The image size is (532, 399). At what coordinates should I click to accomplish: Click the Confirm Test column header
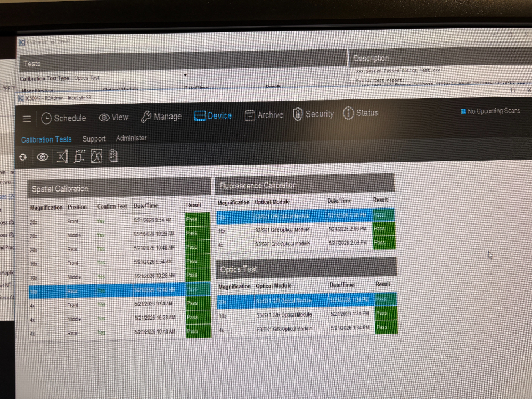click(112, 206)
